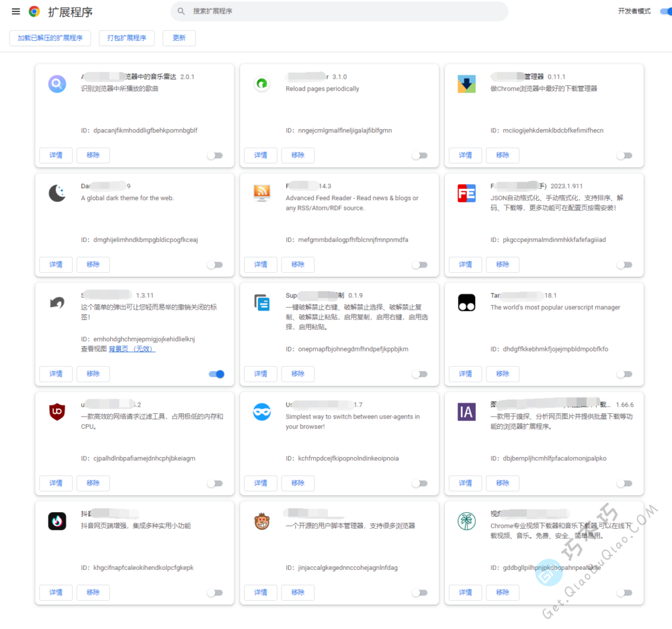
Task: Open the 背景页 (无效) link
Action: pos(132,349)
